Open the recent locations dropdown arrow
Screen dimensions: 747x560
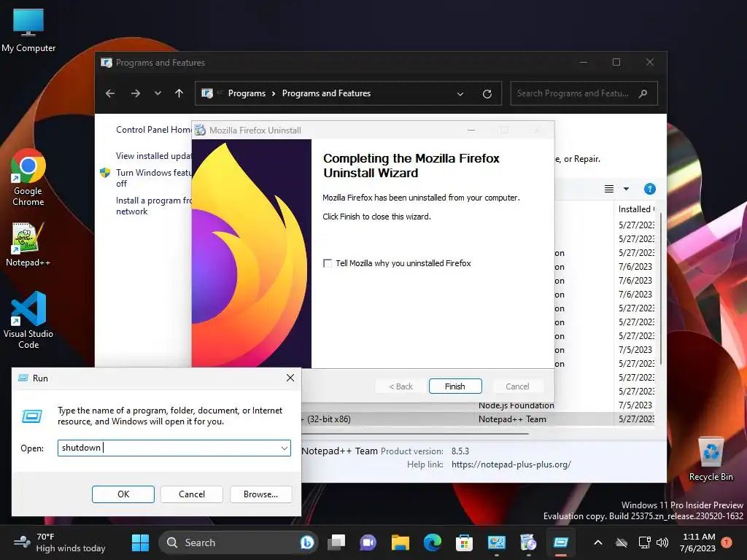[x=158, y=93]
